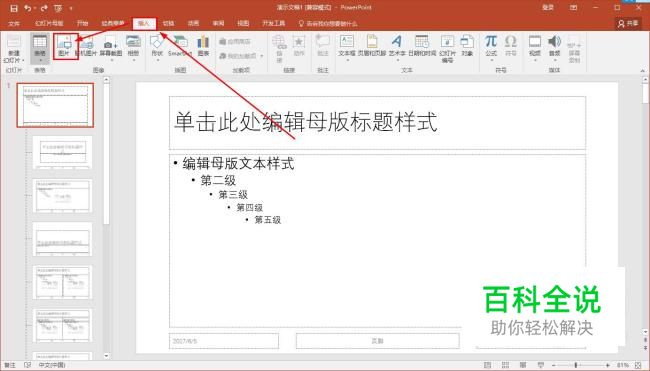650x371 pixels.
Task: Insert Slide Number (幻灯片编号)
Action: pyautogui.click(x=447, y=49)
